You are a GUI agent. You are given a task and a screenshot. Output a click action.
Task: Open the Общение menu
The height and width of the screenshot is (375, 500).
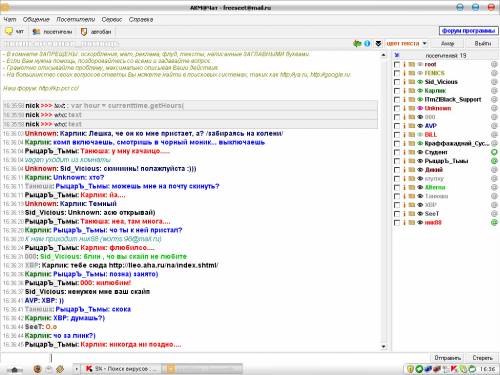[36, 19]
